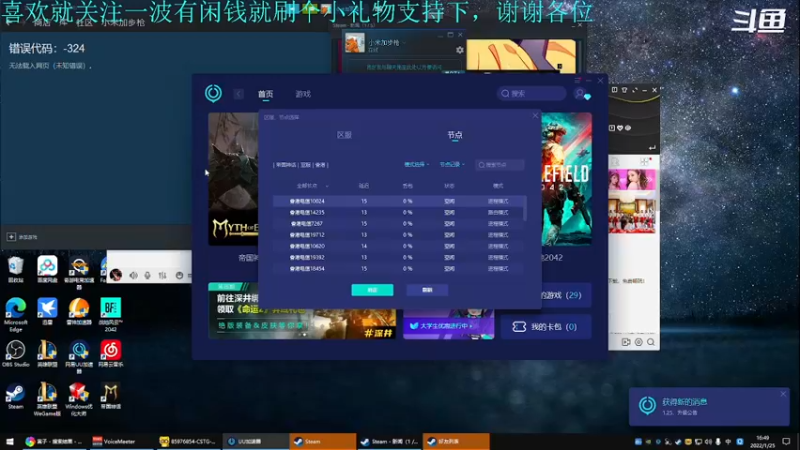Screen dimensions: 800x450
Task: Open the Battlefield 2042 game cover
Action: click(566, 179)
